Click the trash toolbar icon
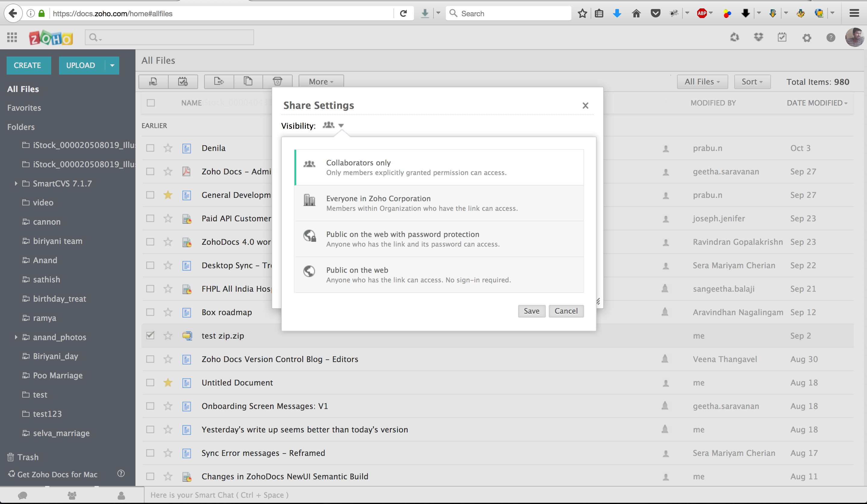 (277, 81)
